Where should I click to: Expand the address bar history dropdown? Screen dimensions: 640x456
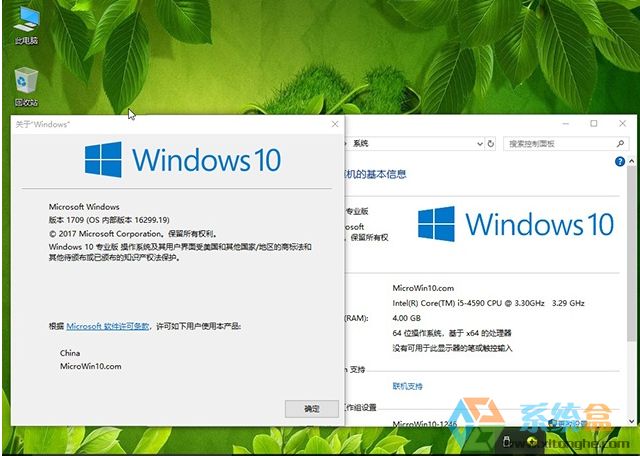coord(480,144)
